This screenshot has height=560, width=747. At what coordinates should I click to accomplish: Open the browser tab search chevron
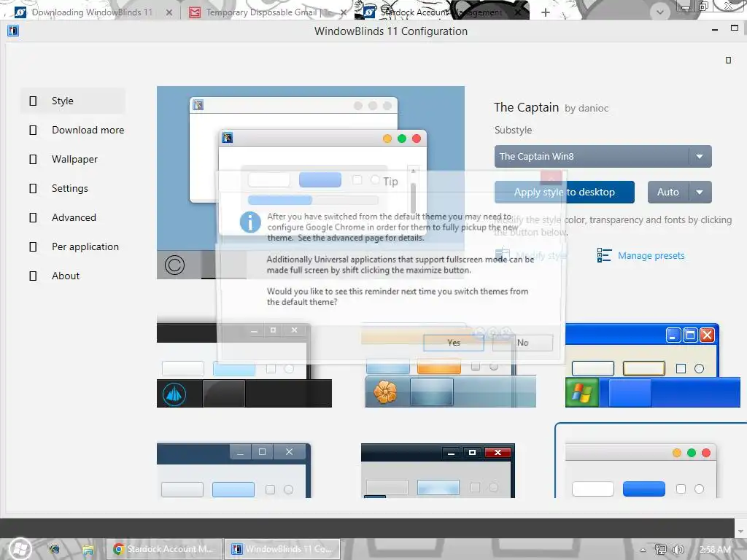(659, 12)
